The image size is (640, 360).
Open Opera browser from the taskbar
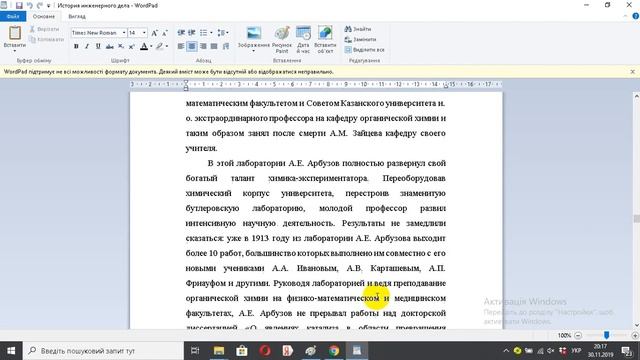[265, 351]
